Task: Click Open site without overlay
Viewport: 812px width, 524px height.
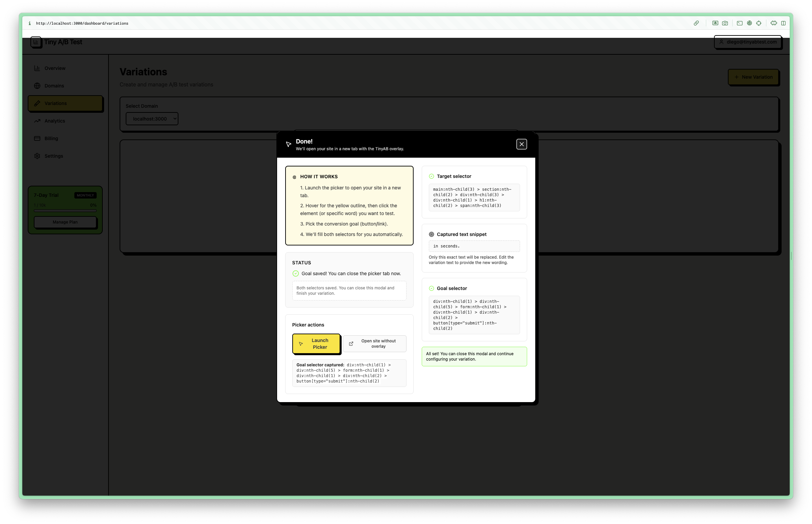Action: point(374,343)
